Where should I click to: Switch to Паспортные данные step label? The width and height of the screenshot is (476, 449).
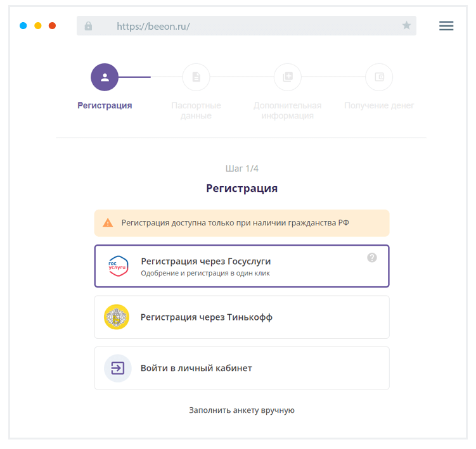point(196,111)
